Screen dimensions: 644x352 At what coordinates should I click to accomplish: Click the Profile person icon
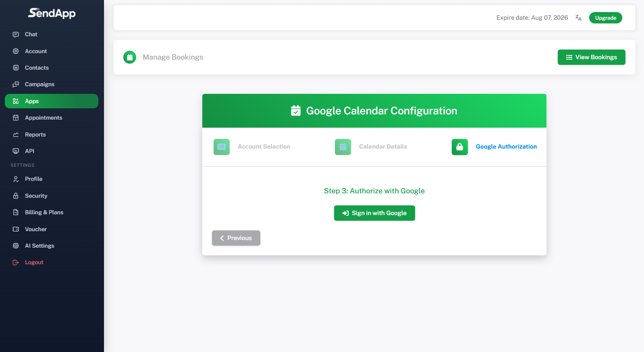[x=16, y=179]
